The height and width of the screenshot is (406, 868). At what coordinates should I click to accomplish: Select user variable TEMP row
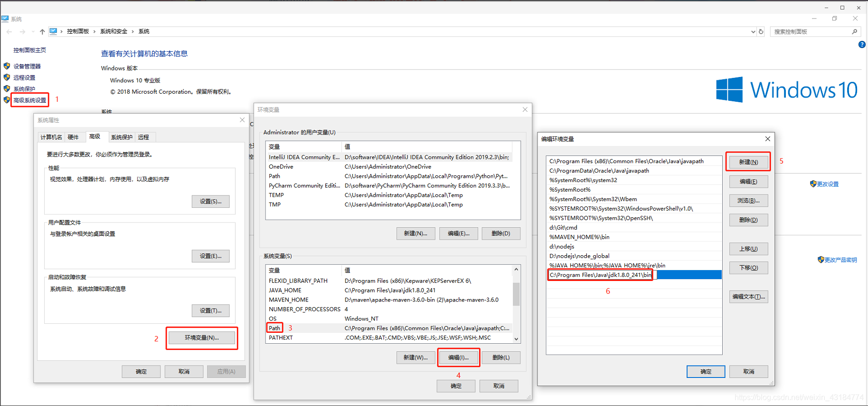pyautogui.click(x=389, y=195)
